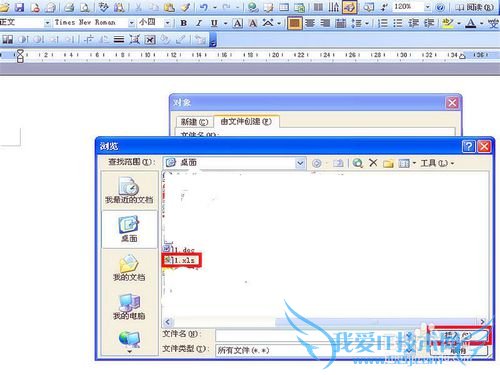The width and height of the screenshot is (500, 375).
Task: Click left arrow of file list scrollbar
Action: [168, 322]
